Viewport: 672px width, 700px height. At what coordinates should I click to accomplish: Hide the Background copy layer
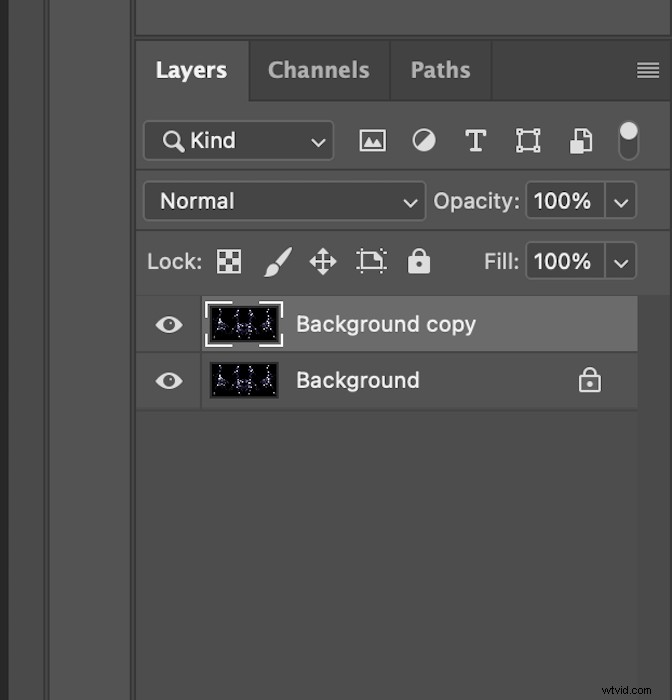pyautogui.click(x=169, y=325)
